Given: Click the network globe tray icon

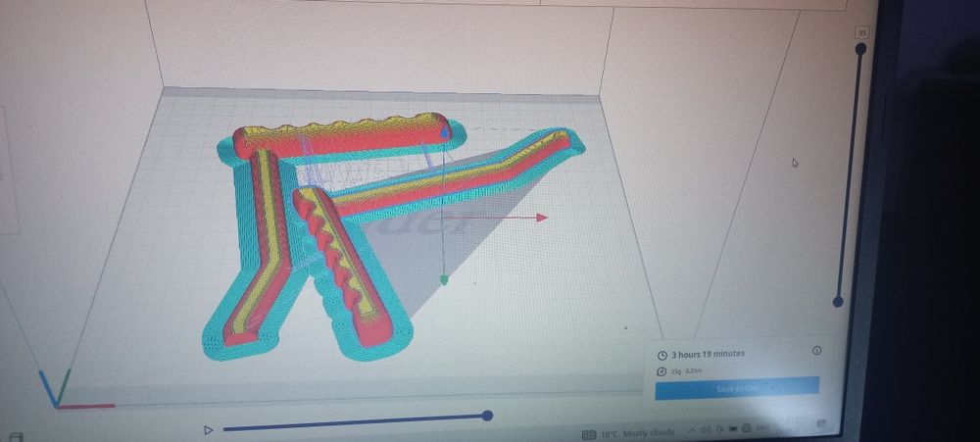Looking at the screenshot, I should pyautogui.click(x=746, y=429).
